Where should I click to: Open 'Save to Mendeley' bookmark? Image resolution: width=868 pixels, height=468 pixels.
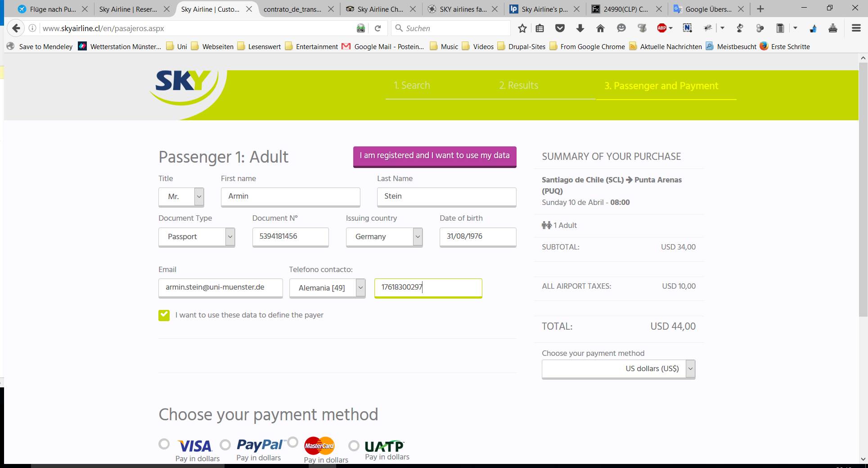pyautogui.click(x=40, y=46)
